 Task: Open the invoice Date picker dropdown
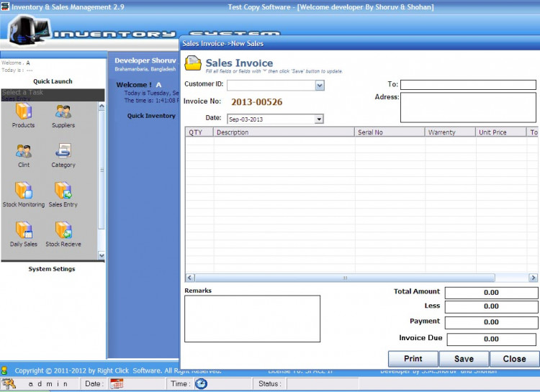319,119
